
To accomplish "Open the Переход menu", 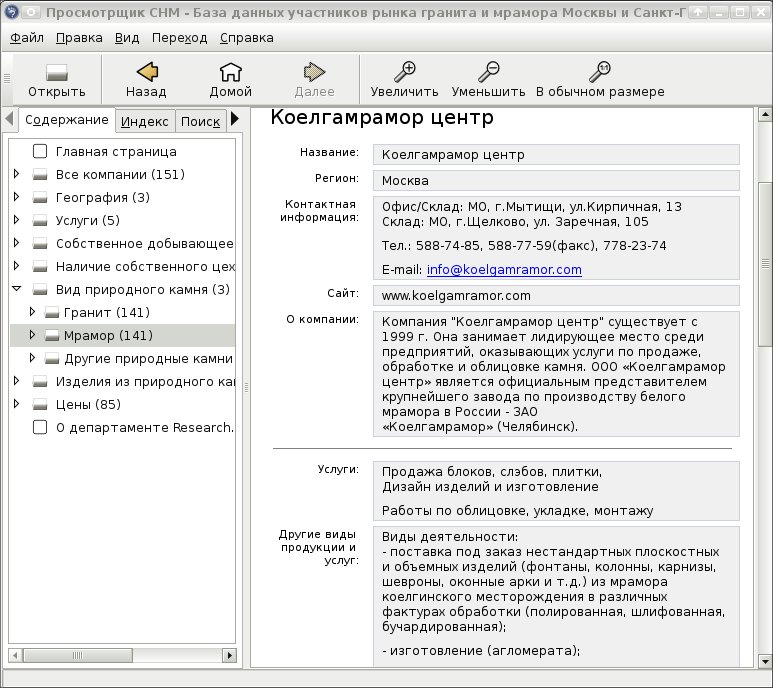I will pyautogui.click(x=179, y=38).
